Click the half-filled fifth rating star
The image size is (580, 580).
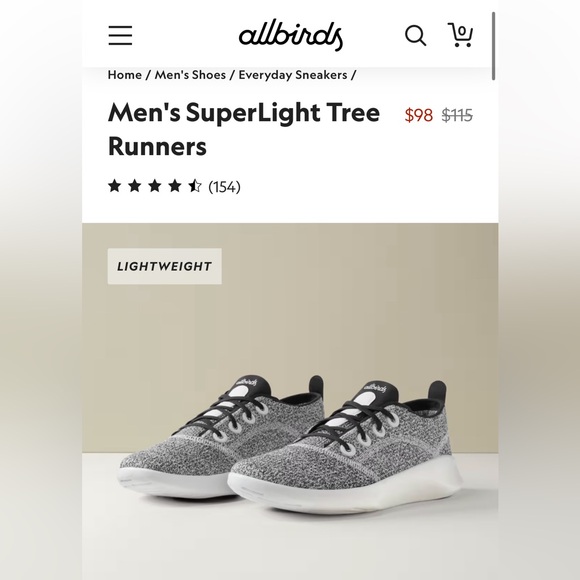[x=195, y=186]
